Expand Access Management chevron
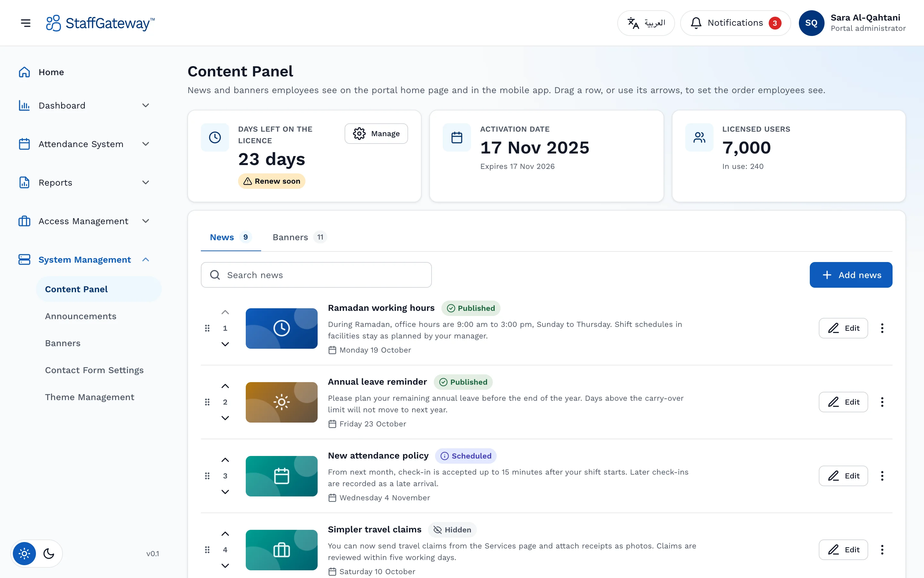The image size is (924, 578). (145, 221)
